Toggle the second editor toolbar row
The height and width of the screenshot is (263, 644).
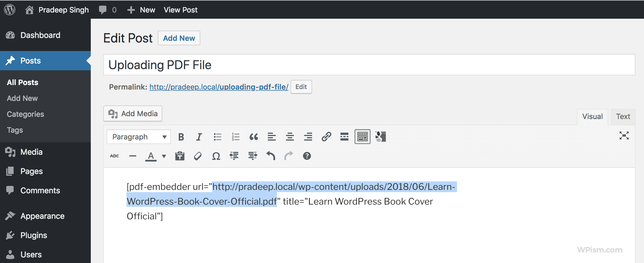[363, 137]
